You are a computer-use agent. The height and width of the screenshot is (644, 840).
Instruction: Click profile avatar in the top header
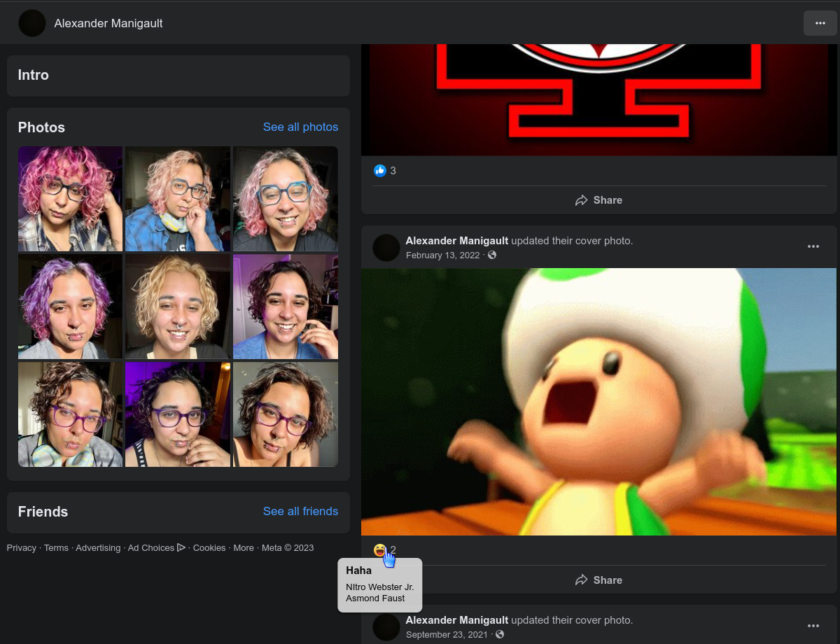pos(32,23)
